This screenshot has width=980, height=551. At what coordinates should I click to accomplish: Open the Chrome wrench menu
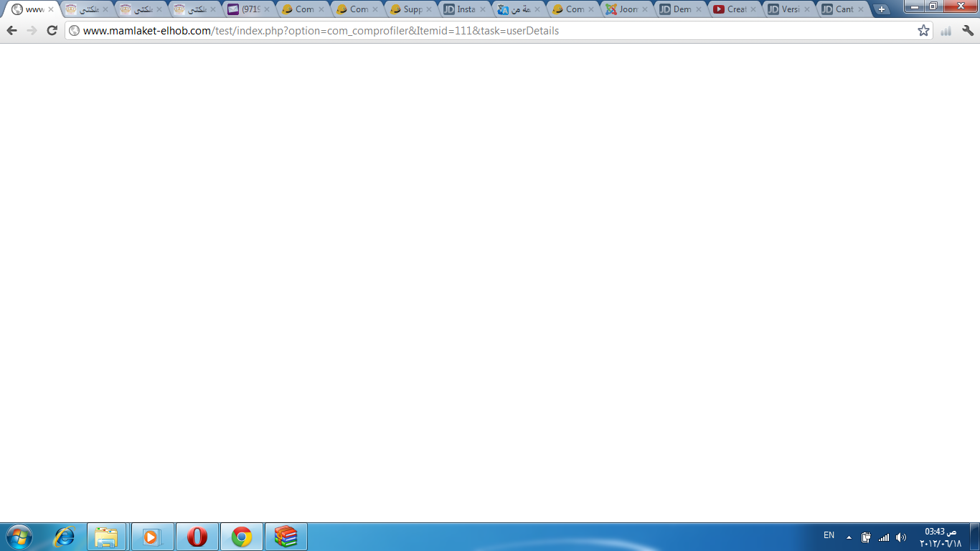point(968,31)
